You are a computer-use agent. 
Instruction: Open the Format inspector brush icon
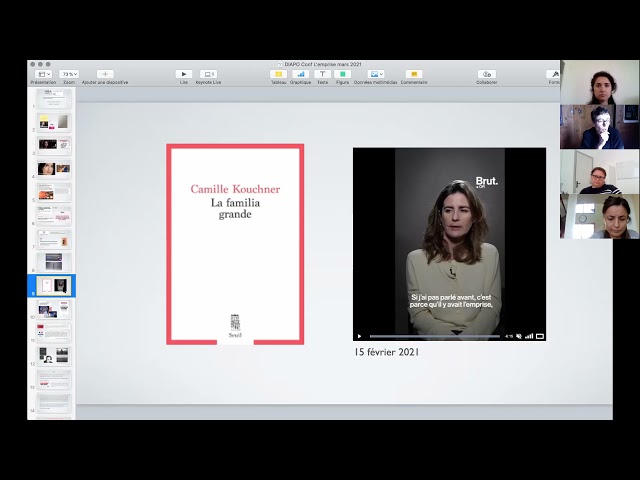tap(554, 74)
